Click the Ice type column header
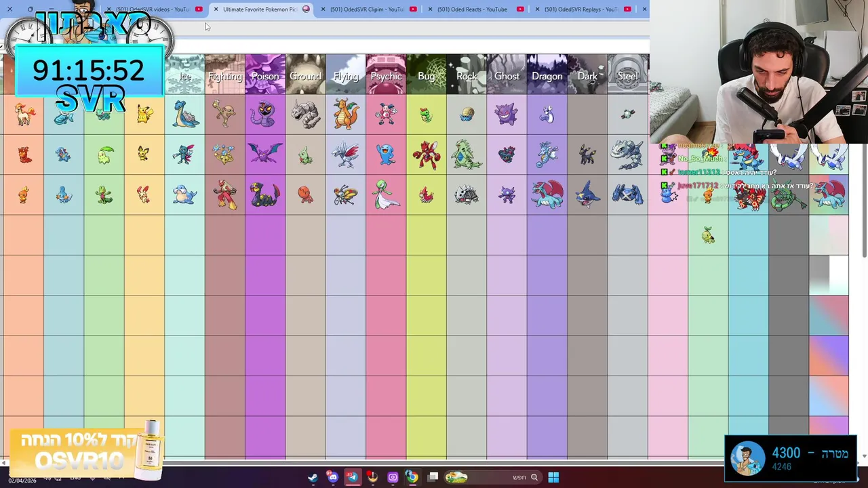Screen dimensions: 868x488 click(184, 74)
